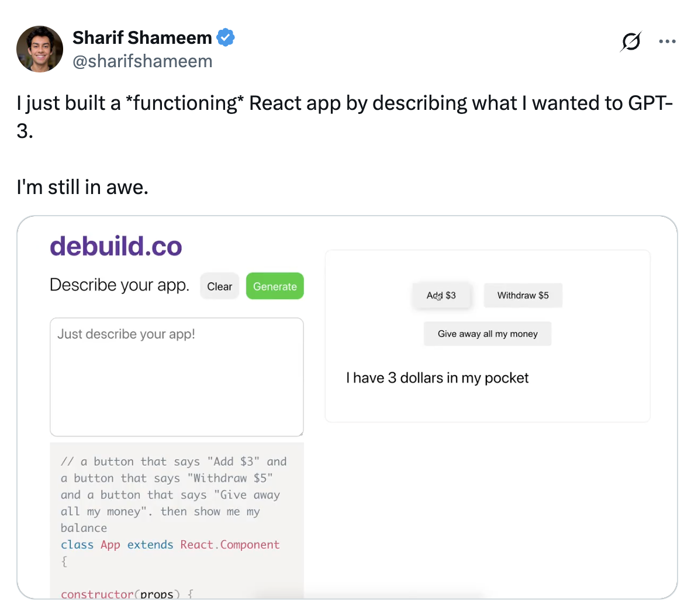This screenshot has height=616, width=691.
Task: Click the I have 3 dollars balance text
Action: [x=437, y=378]
